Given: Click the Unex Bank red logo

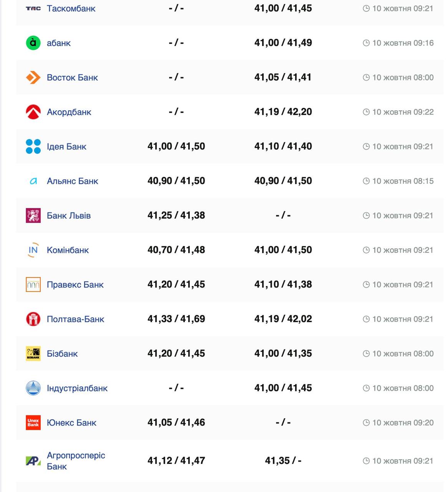Looking at the screenshot, I should point(33,422).
